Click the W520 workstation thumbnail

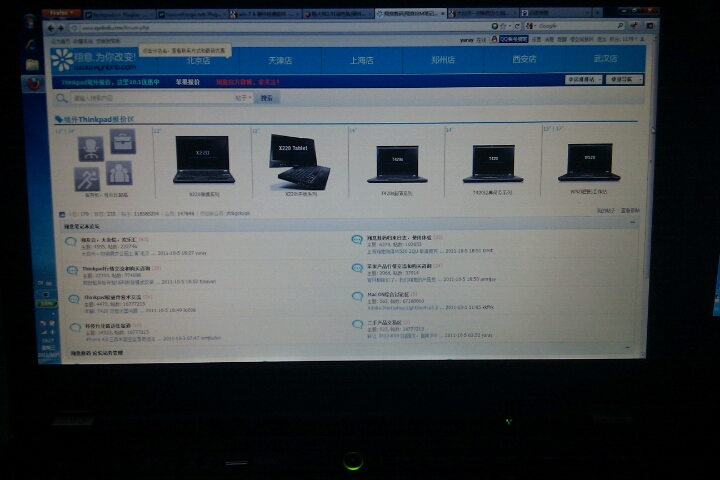(589, 162)
